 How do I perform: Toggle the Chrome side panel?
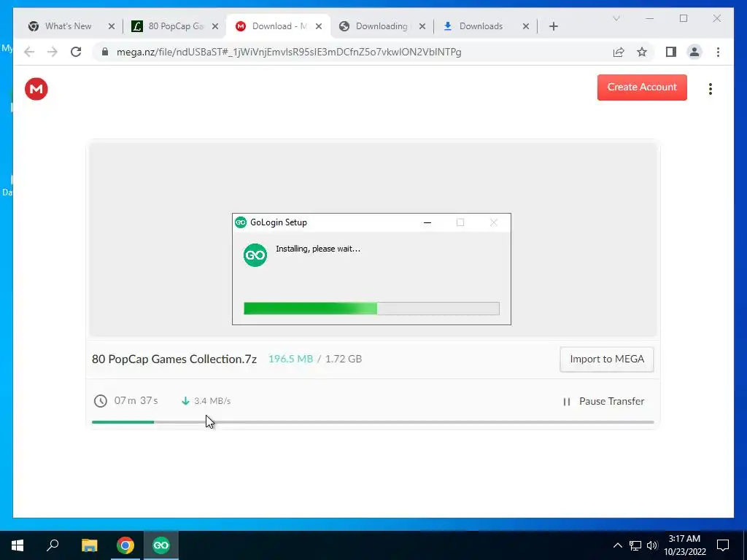click(671, 52)
